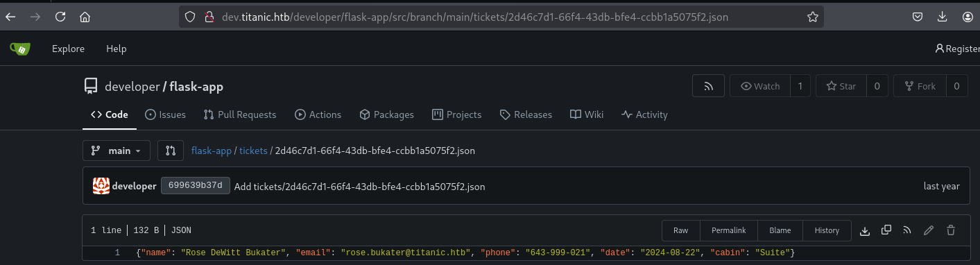Click the JSON line with rose.bukater@titanic.htb
Image resolution: width=980 pixels, height=265 pixels.
click(x=465, y=253)
